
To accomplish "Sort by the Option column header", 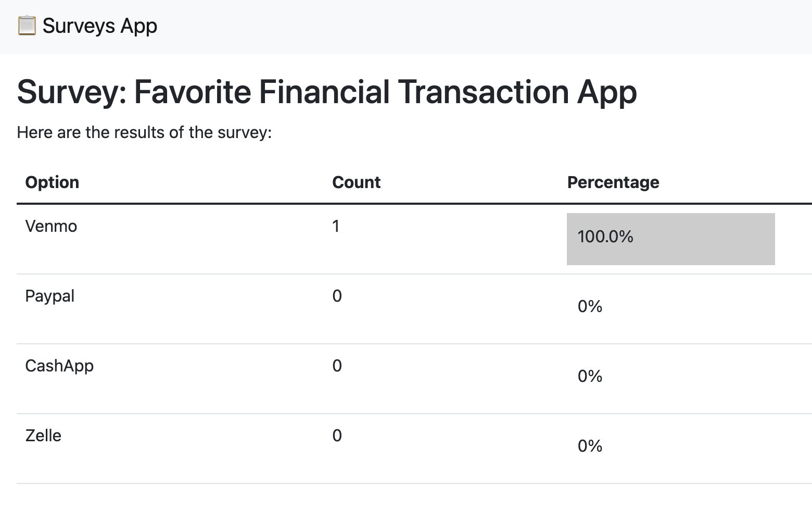I will point(52,182).
